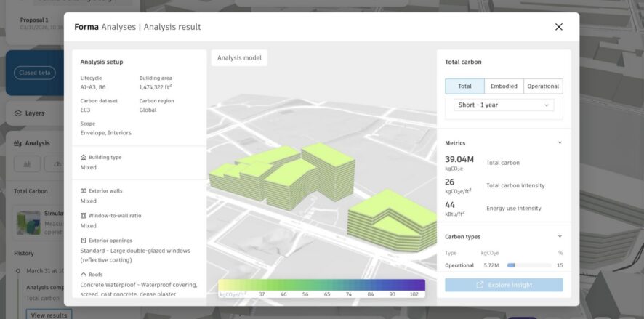Switch to Operational carbon view
The height and width of the screenshot is (319, 644).
click(543, 86)
